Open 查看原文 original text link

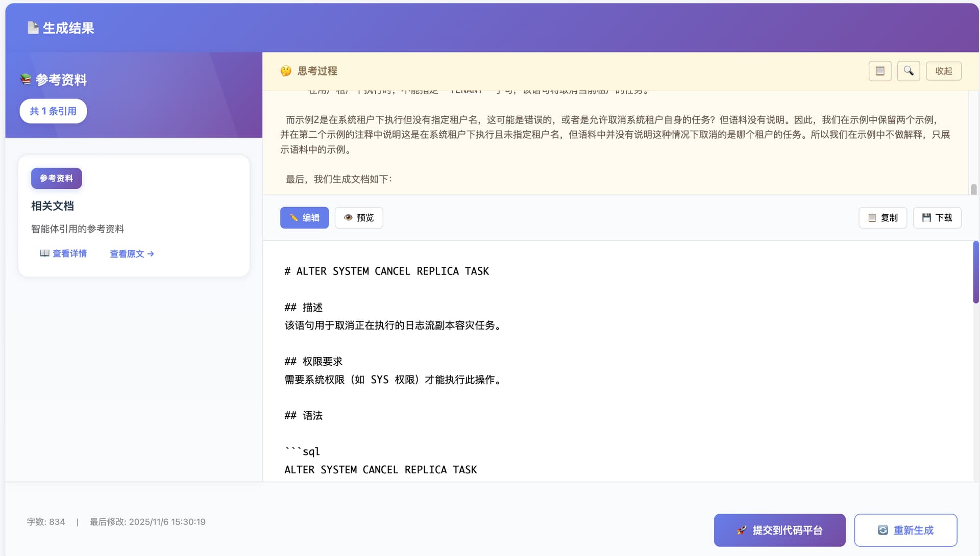point(132,254)
